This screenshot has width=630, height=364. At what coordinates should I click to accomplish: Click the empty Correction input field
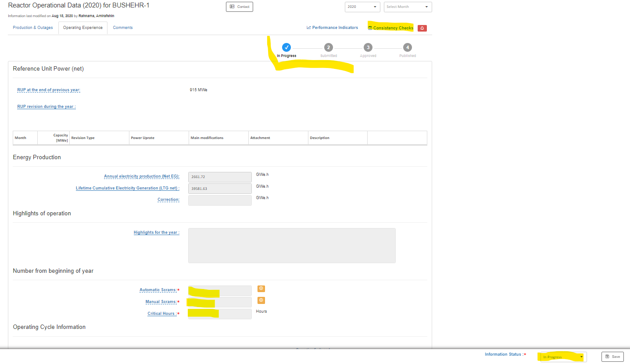pyautogui.click(x=220, y=200)
